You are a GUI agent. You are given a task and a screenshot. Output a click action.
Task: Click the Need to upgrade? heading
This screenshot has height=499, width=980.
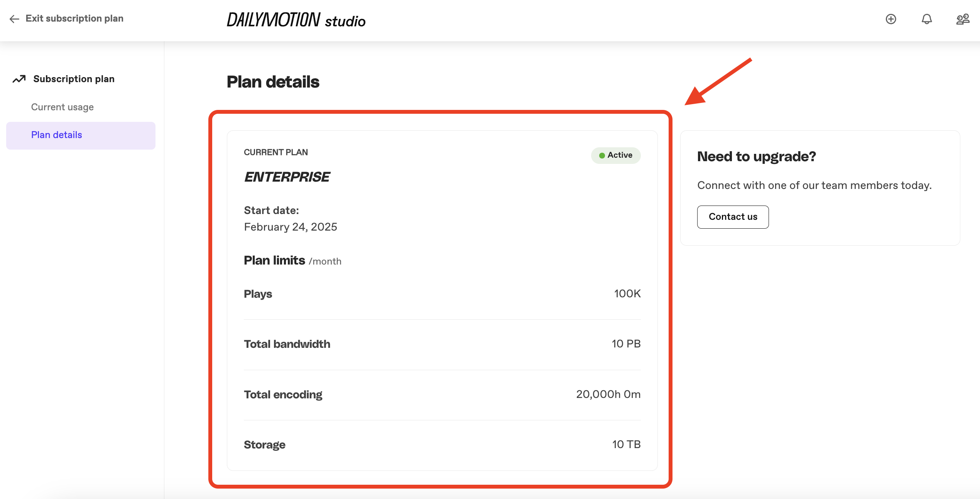(x=757, y=157)
